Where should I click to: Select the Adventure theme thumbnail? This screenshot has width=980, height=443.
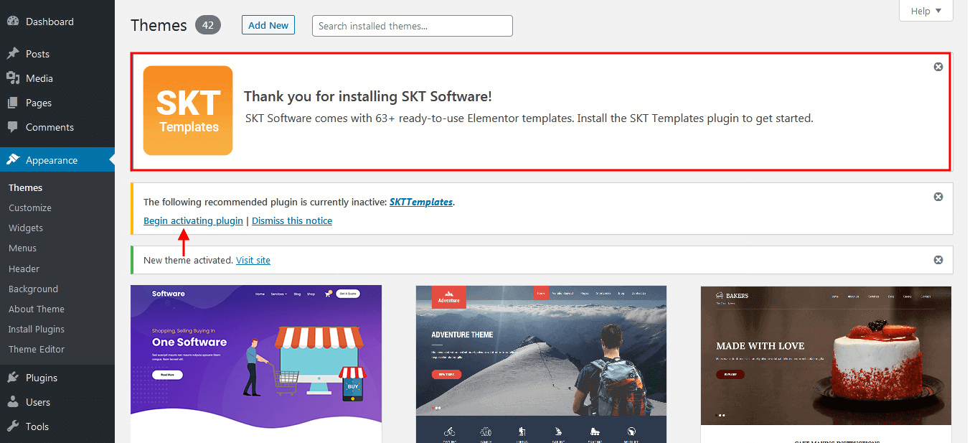pos(541,364)
